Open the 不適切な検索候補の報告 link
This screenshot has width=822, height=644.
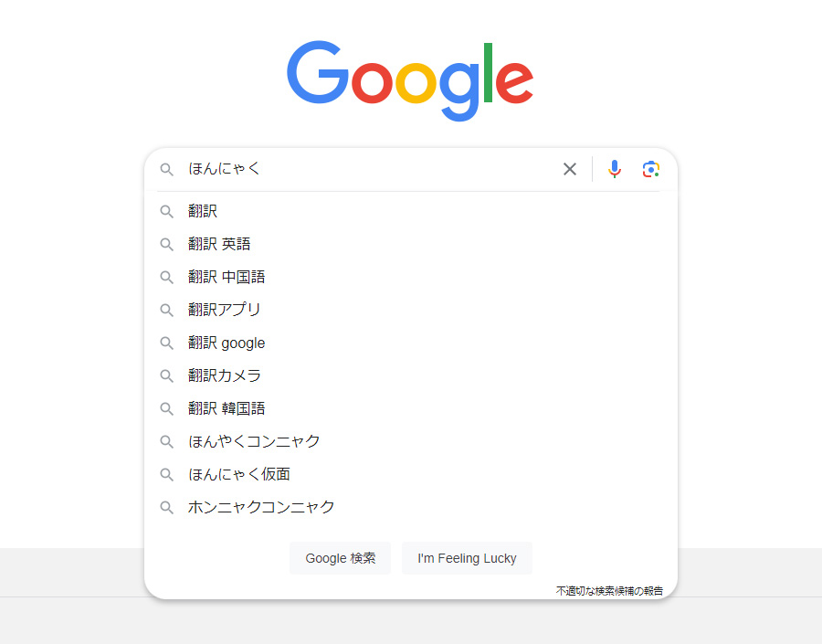pos(610,591)
